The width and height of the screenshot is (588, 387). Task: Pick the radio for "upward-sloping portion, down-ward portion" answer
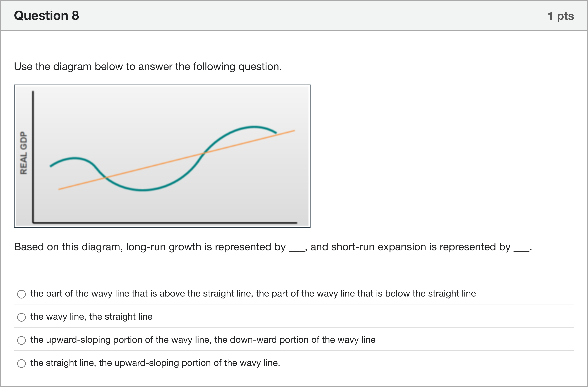21,340
